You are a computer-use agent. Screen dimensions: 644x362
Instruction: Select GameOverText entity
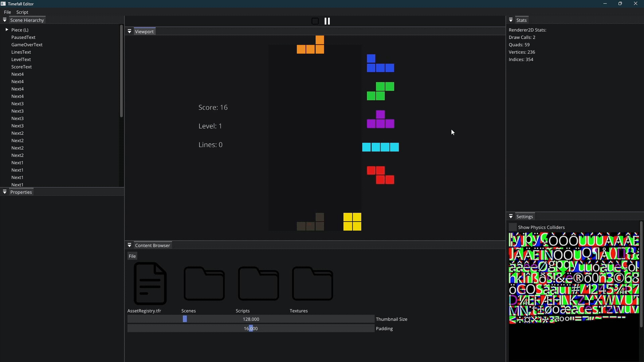27,45
